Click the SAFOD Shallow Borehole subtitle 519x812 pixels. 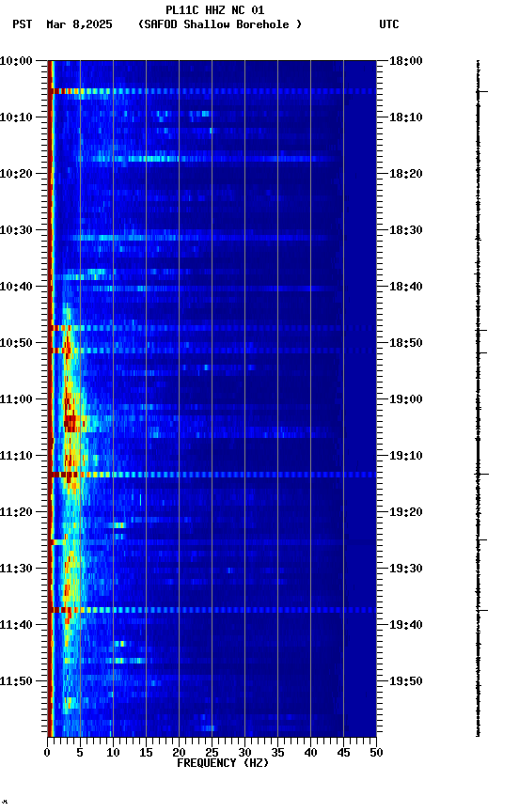[220, 24]
